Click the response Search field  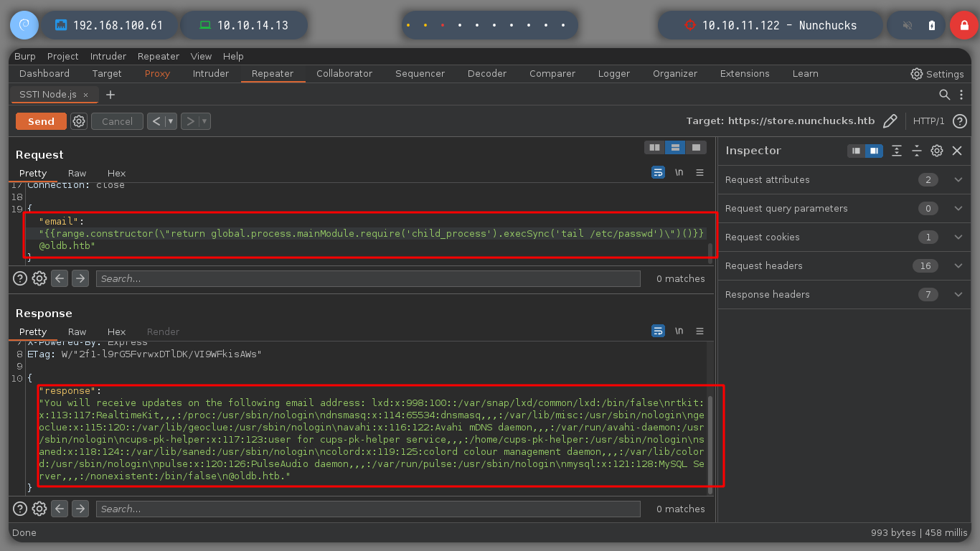(368, 509)
